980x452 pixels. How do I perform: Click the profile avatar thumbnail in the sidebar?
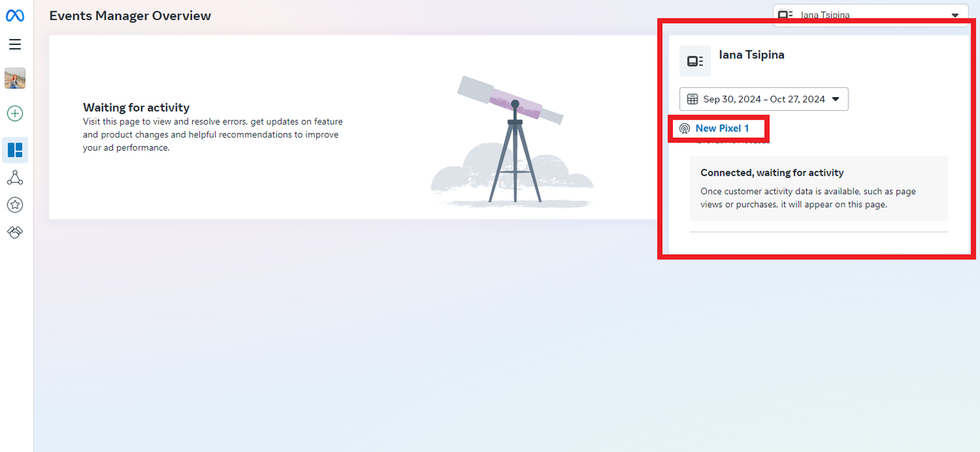click(x=15, y=78)
